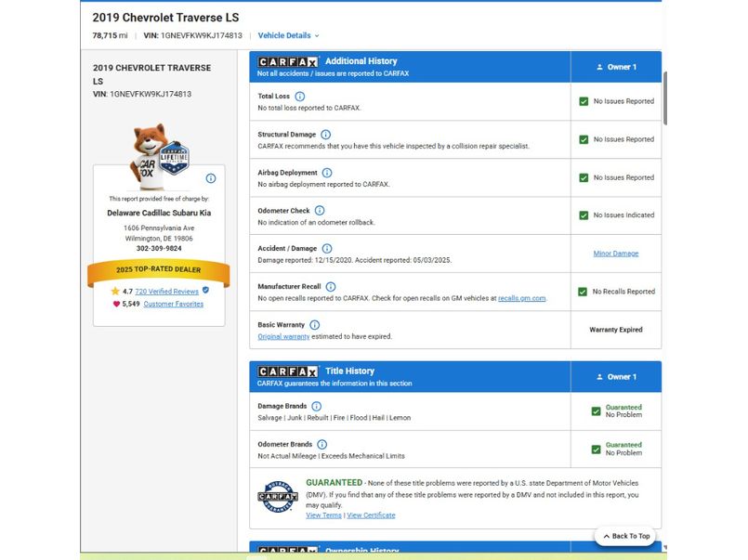This screenshot has width=748, height=560.
Task: Click green check for Total Loss row
Action: (x=584, y=101)
